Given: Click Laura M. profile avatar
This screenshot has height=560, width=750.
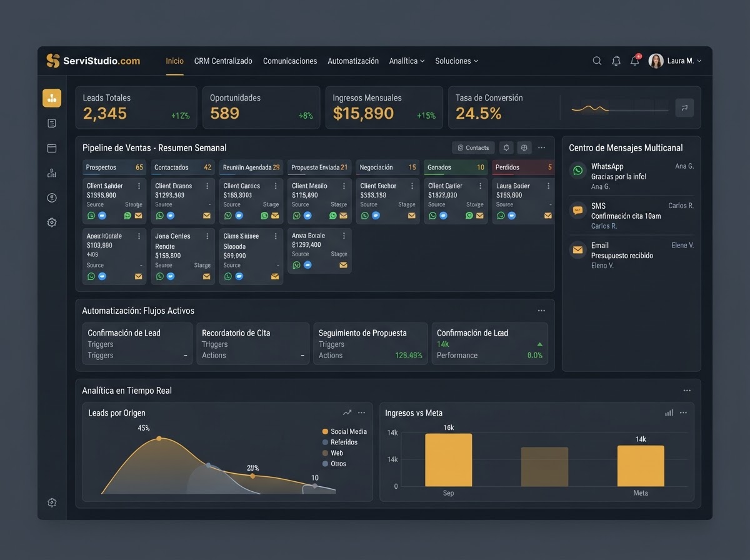Looking at the screenshot, I should [656, 61].
